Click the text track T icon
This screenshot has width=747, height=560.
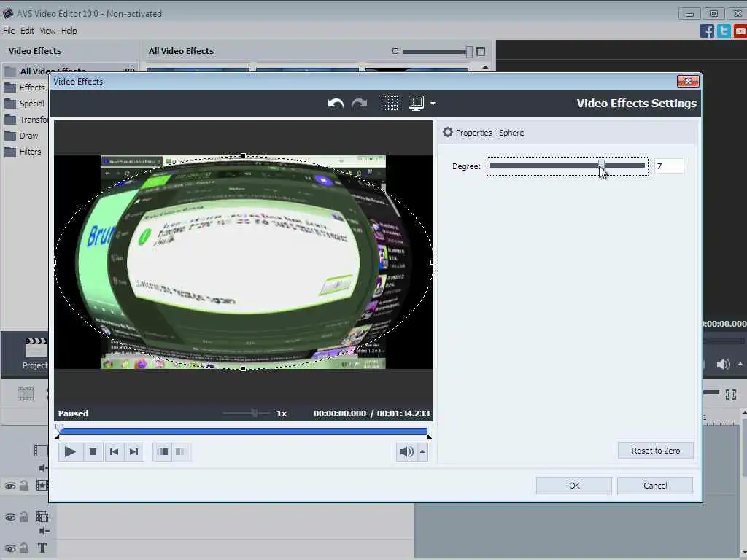(x=42, y=548)
